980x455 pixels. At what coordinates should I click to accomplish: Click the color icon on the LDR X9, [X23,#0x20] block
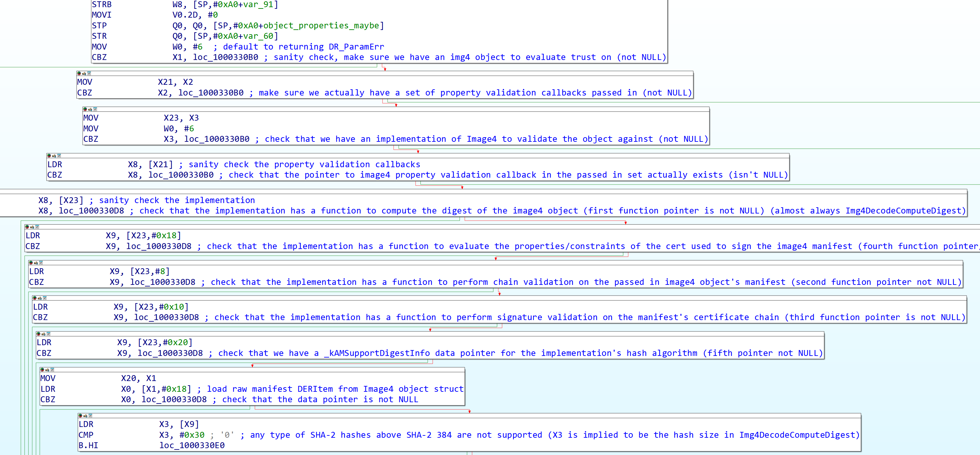tap(38, 334)
